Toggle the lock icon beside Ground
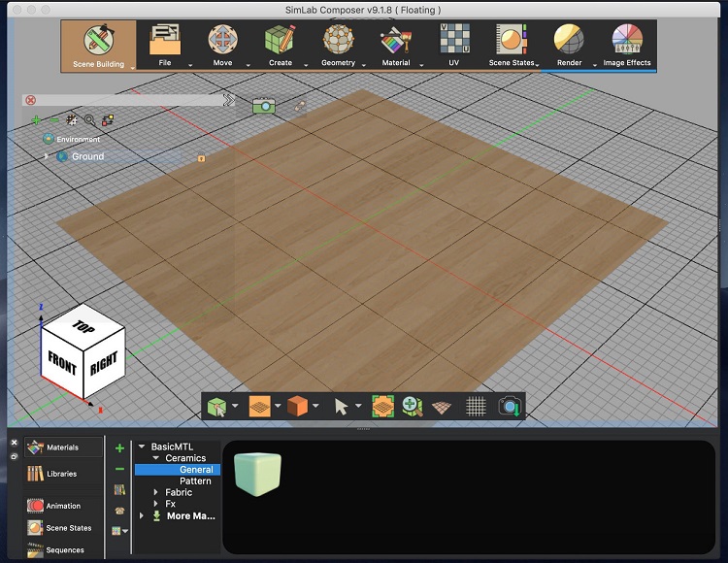This screenshot has width=728, height=563. (x=201, y=157)
